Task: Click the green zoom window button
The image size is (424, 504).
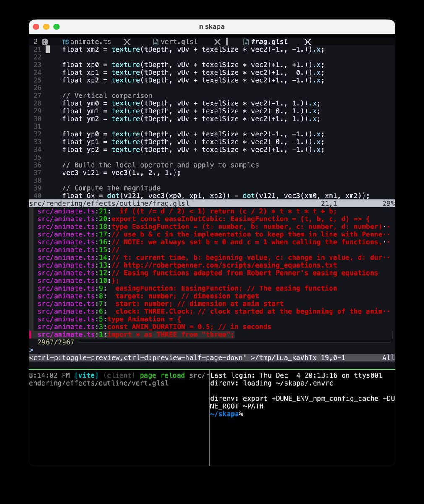Action: (x=56, y=26)
